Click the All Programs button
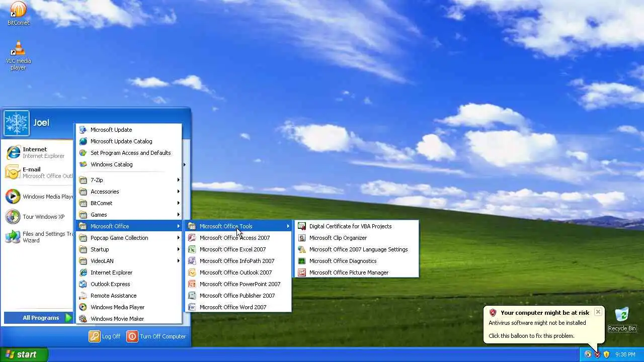 click(38, 318)
